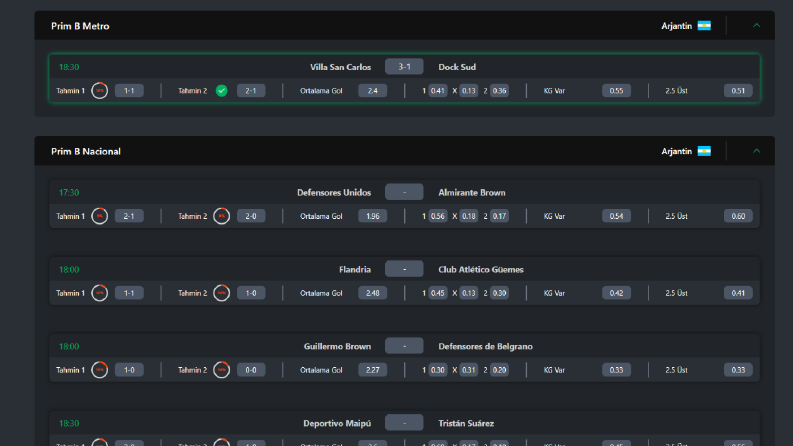Open the Flandria team name
The width and height of the screenshot is (793, 446).
355,270
